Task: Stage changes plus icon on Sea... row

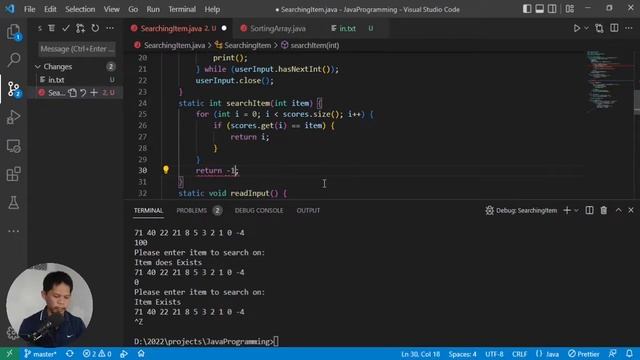Action: pos(94,93)
